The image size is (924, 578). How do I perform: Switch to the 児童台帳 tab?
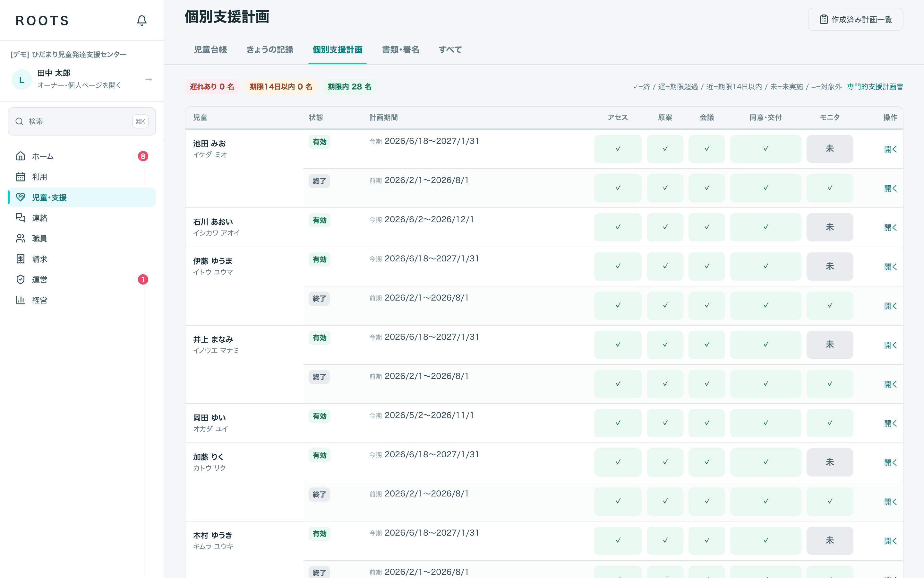[x=210, y=50]
